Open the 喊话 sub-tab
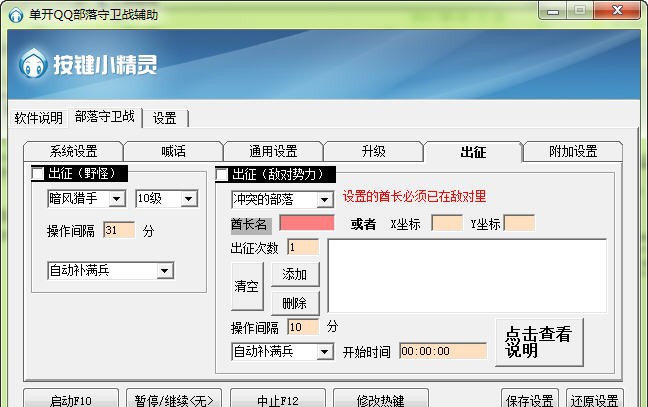 pyautogui.click(x=173, y=152)
